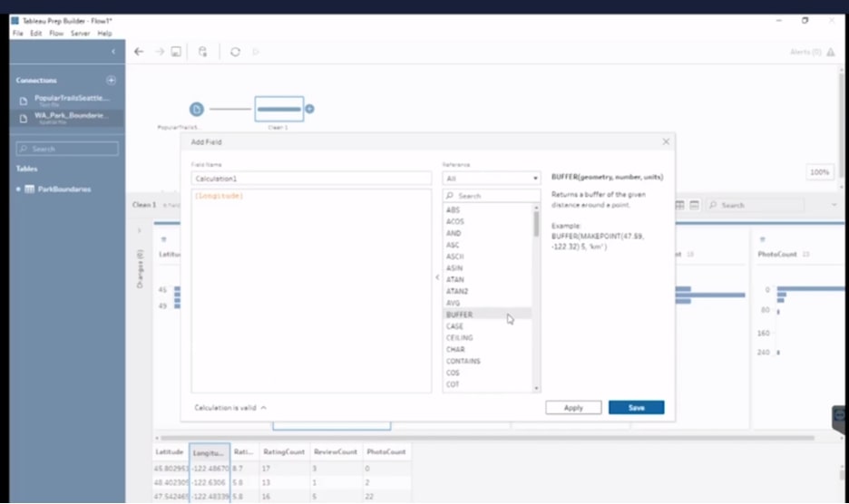Open the Alerts warning icon
Viewport: 849px width, 504px height.
tap(831, 52)
